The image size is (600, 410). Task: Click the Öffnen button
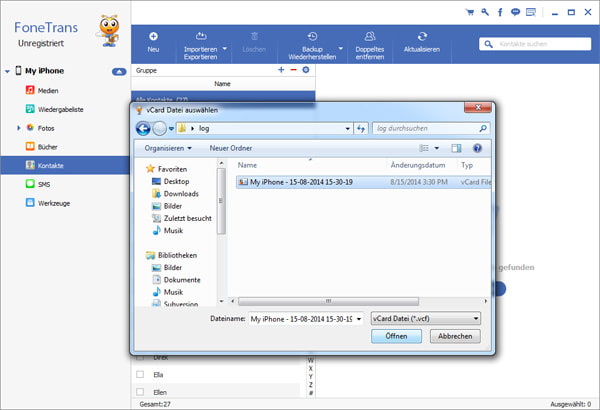coord(396,336)
